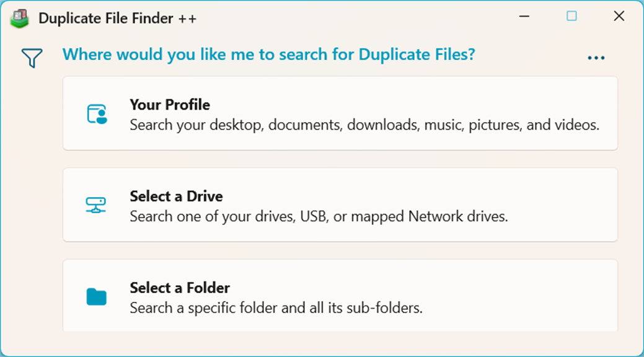644x357 pixels.
Task: Choose the Your Profile search option
Action: point(340,113)
